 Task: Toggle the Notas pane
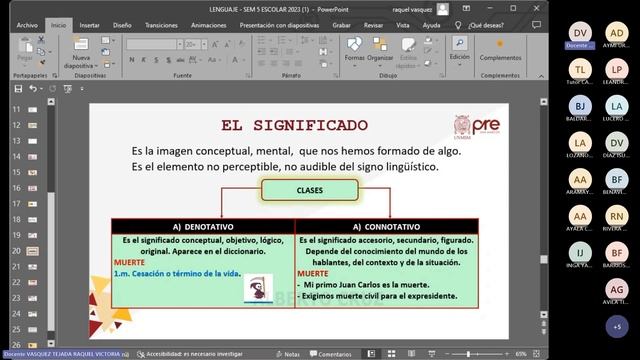point(288,354)
